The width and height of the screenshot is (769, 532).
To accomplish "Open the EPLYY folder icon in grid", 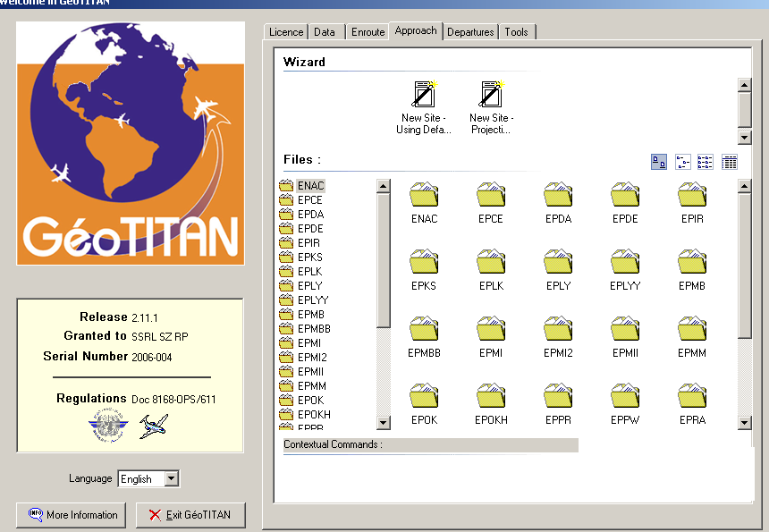I will [x=625, y=261].
